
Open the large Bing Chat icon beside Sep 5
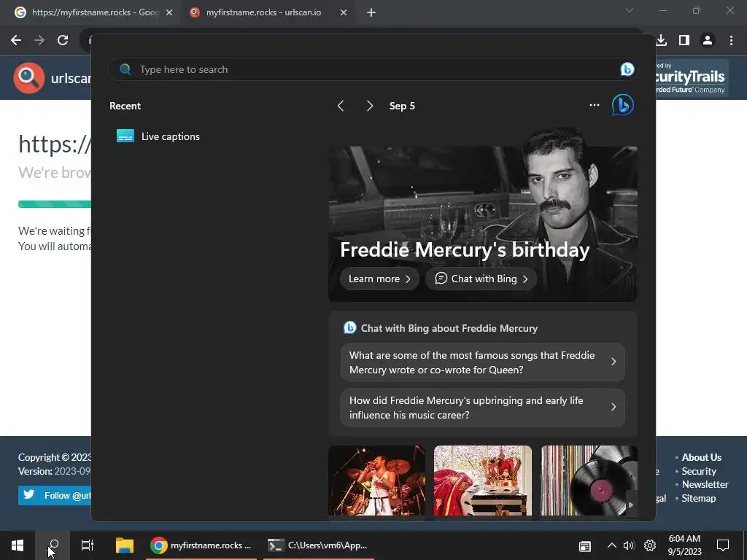pos(623,105)
